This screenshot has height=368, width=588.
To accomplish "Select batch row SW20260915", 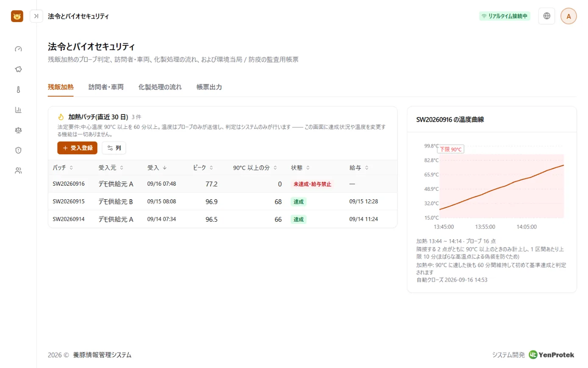I will (223, 201).
